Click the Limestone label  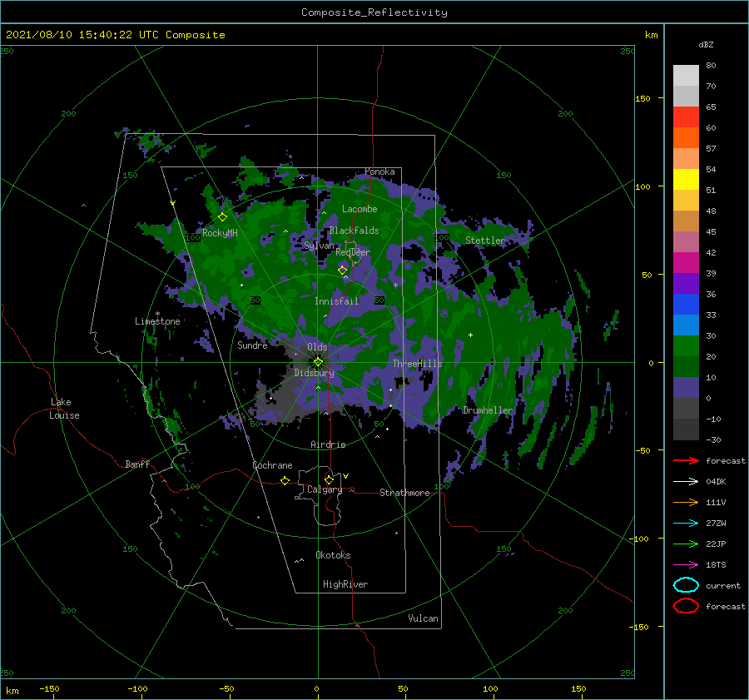[157, 321]
